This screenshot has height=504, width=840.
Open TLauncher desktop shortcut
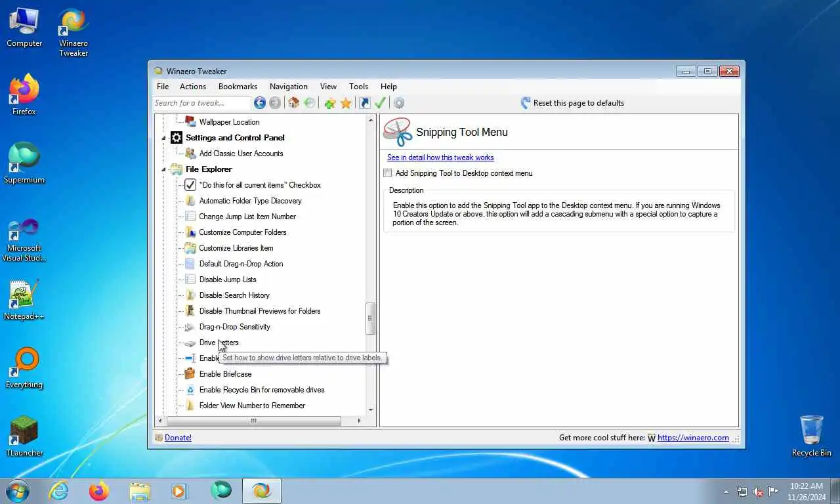pos(24,436)
